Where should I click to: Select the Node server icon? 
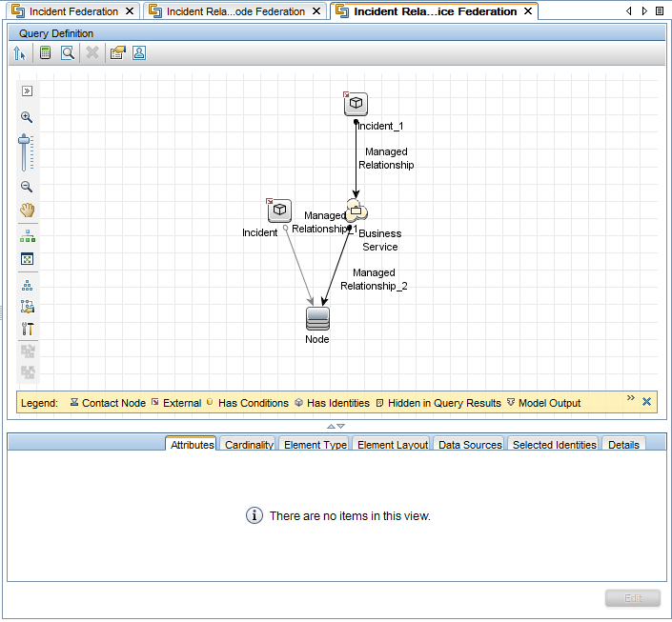pos(317,319)
